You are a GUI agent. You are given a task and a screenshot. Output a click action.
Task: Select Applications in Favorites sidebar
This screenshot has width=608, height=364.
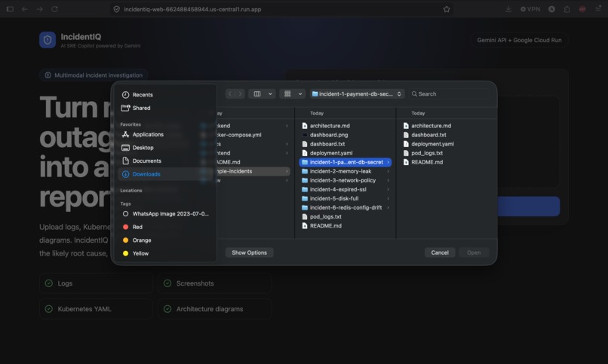pyautogui.click(x=143, y=134)
